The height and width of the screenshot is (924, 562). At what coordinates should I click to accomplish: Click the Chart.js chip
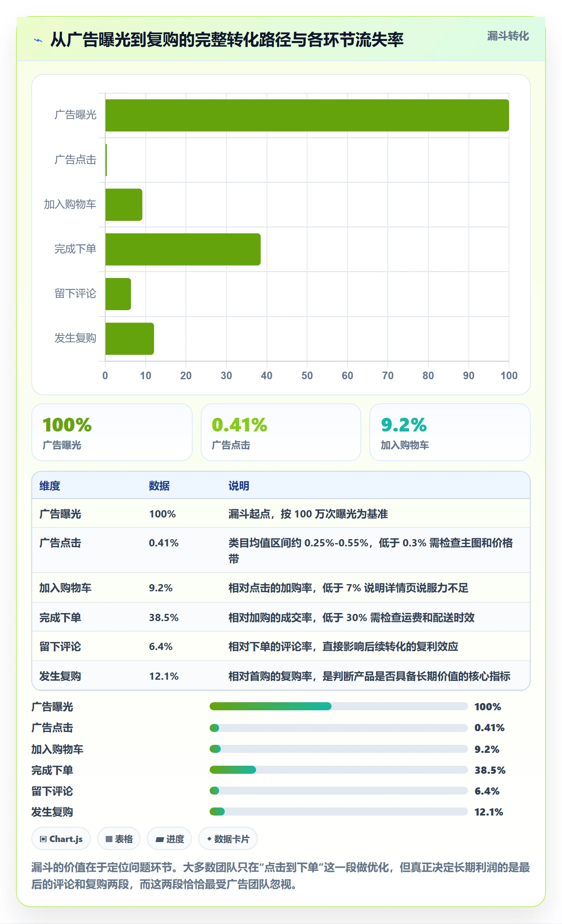[x=61, y=839]
